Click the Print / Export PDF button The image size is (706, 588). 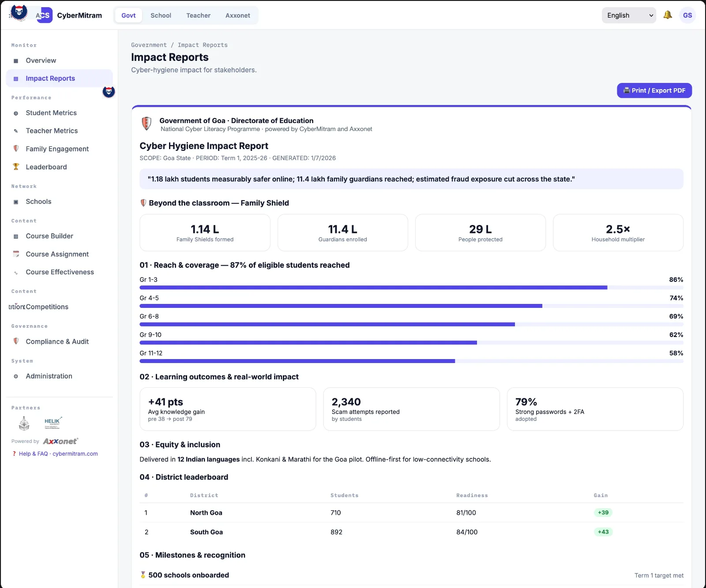pos(654,90)
